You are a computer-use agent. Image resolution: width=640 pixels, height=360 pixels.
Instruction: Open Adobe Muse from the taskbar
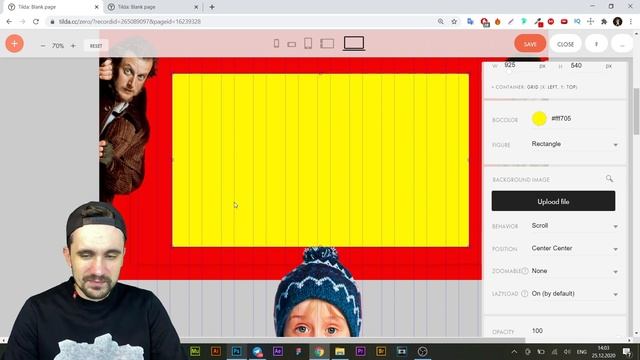(195, 351)
